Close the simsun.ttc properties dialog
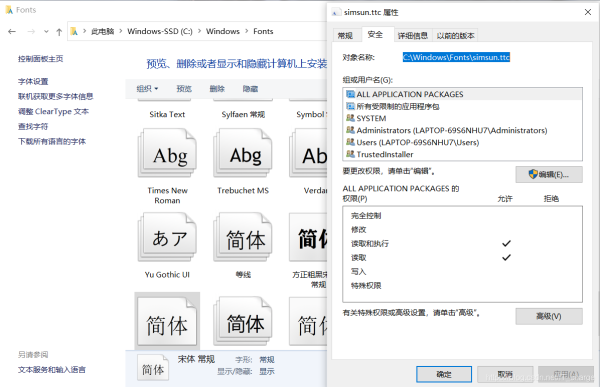 point(588,12)
